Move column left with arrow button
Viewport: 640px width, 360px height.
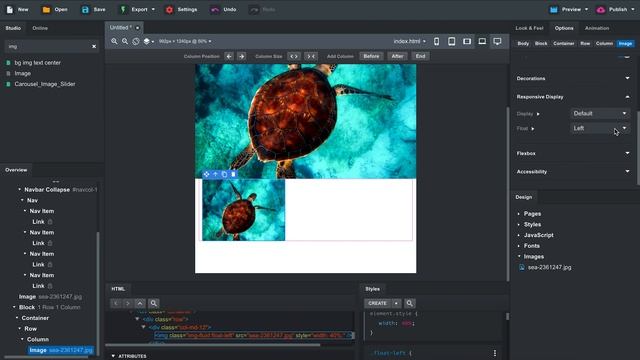[229, 56]
